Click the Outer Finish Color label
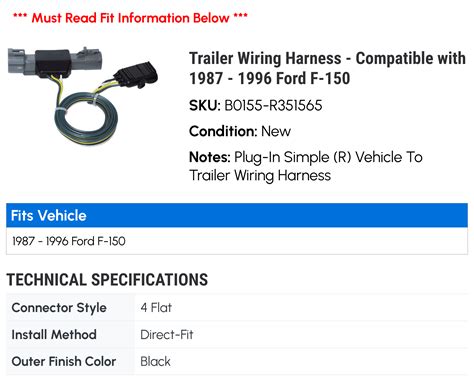The image size is (474, 381). pyautogui.click(x=64, y=361)
